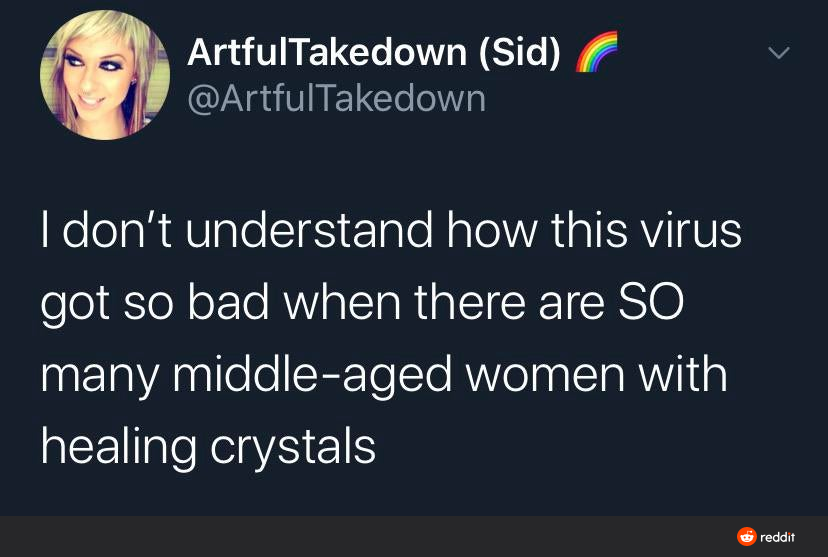Open the ArtfulTakedown (Sid) display name
This screenshot has height=557, width=828.
point(373,52)
